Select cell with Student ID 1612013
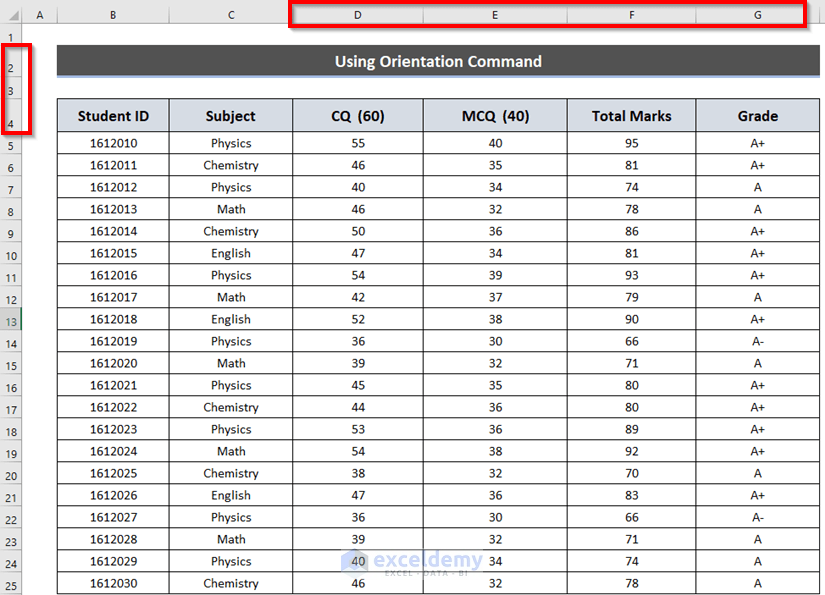Screen dimensions: 825x595 click(113, 209)
